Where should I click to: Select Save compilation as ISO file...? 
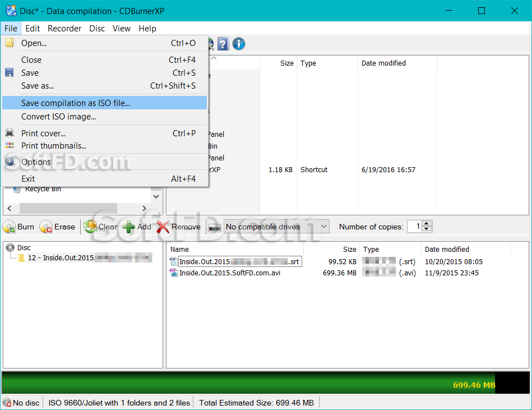click(x=104, y=103)
